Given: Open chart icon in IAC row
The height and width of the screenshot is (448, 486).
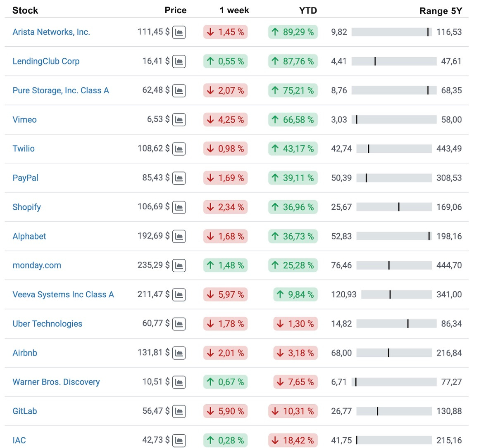Looking at the screenshot, I should click(x=179, y=440).
